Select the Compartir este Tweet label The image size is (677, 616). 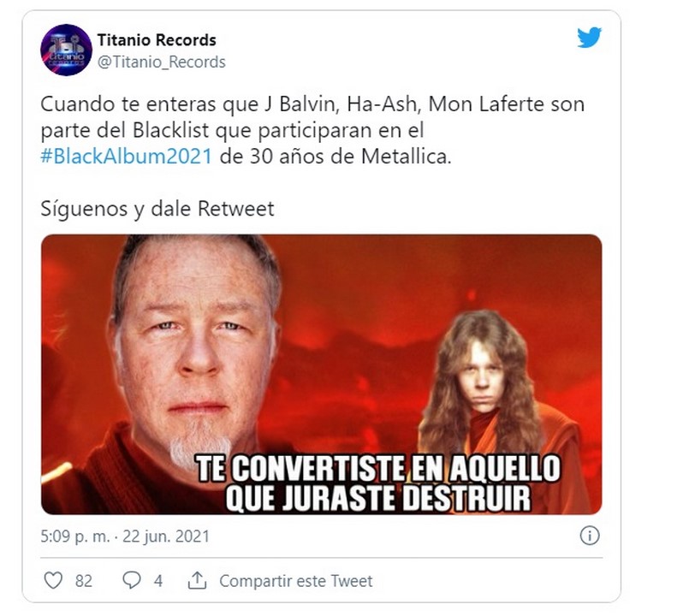click(296, 581)
